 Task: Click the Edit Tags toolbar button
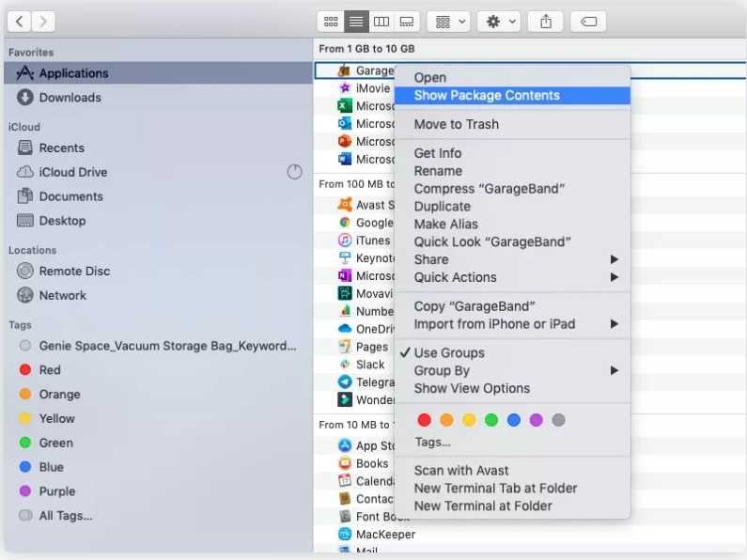[588, 22]
